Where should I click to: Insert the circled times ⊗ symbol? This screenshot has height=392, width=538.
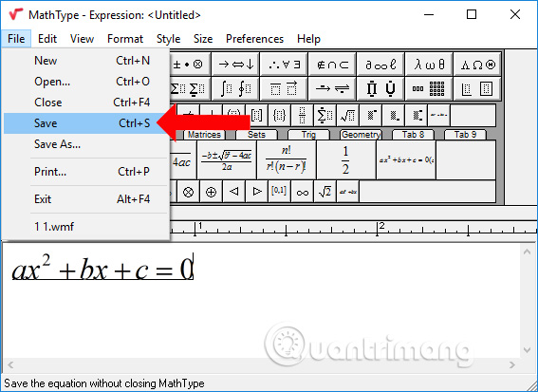tap(188, 192)
